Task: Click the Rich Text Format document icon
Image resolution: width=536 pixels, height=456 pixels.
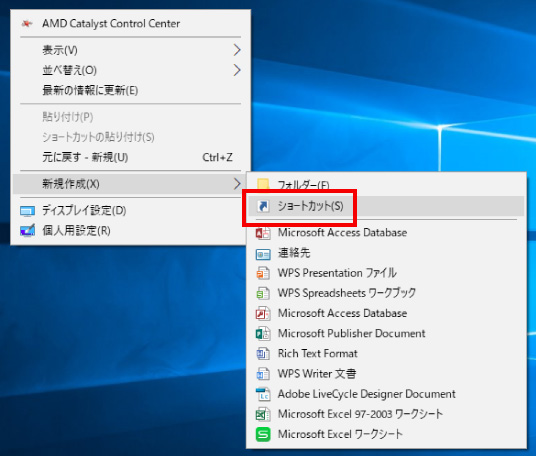Action: click(263, 353)
